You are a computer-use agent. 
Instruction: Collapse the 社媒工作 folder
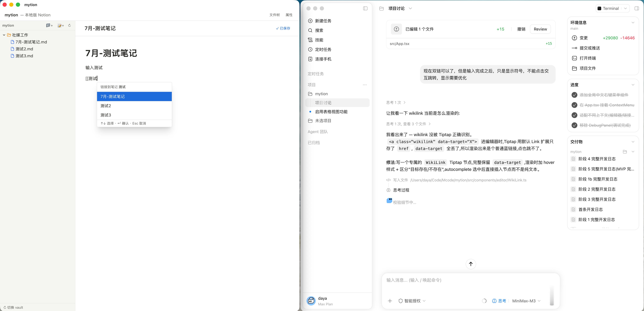(4, 35)
